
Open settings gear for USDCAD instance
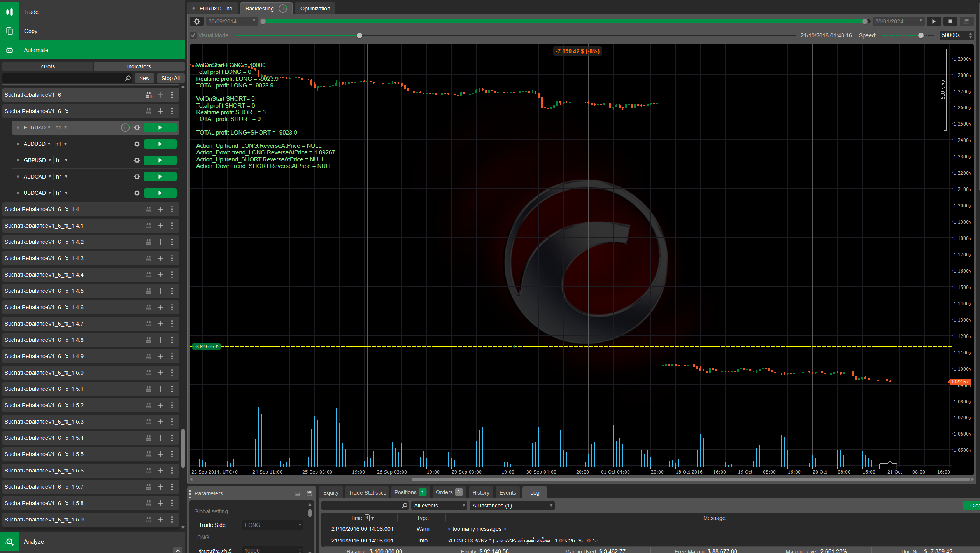137,193
